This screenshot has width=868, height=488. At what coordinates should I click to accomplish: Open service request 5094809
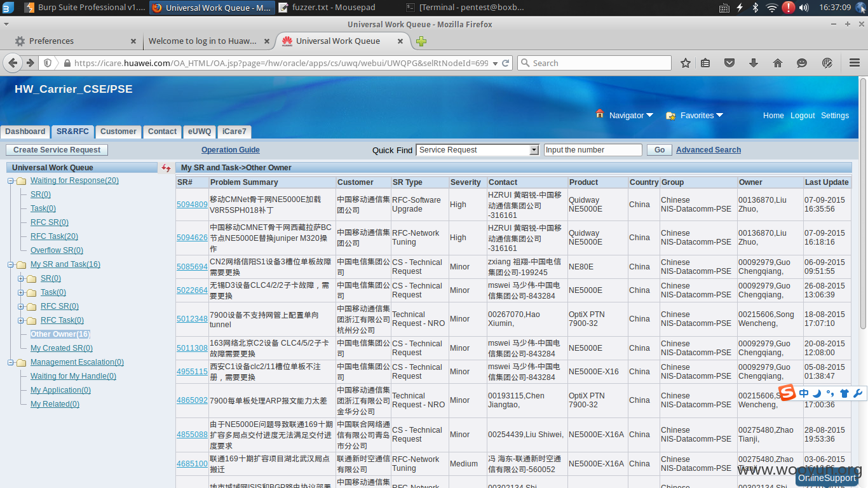click(192, 205)
